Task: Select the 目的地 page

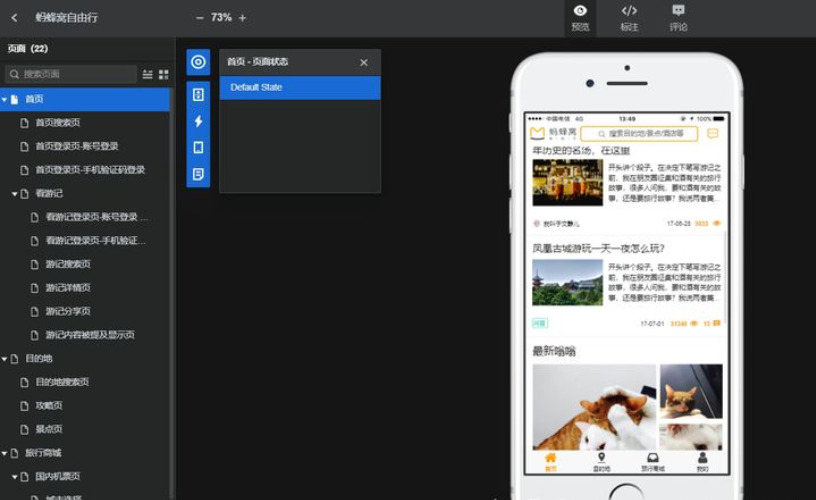Action: point(39,358)
